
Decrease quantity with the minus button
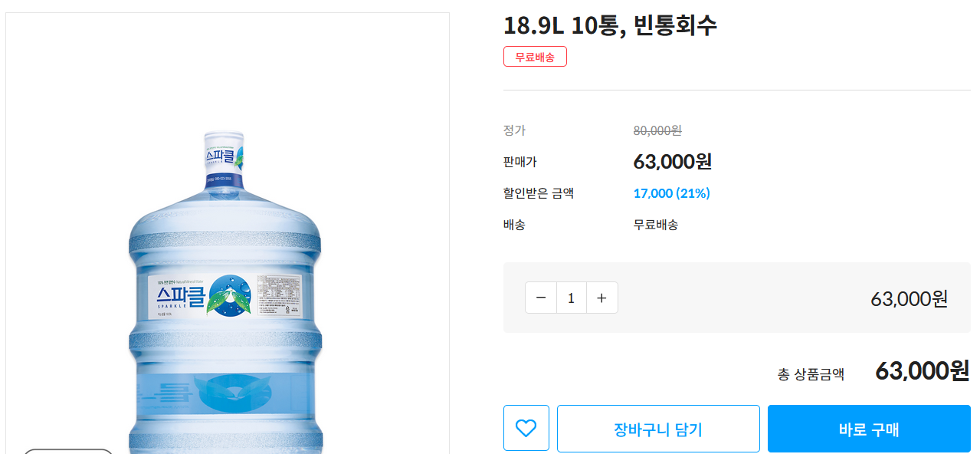[x=541, y=298]
